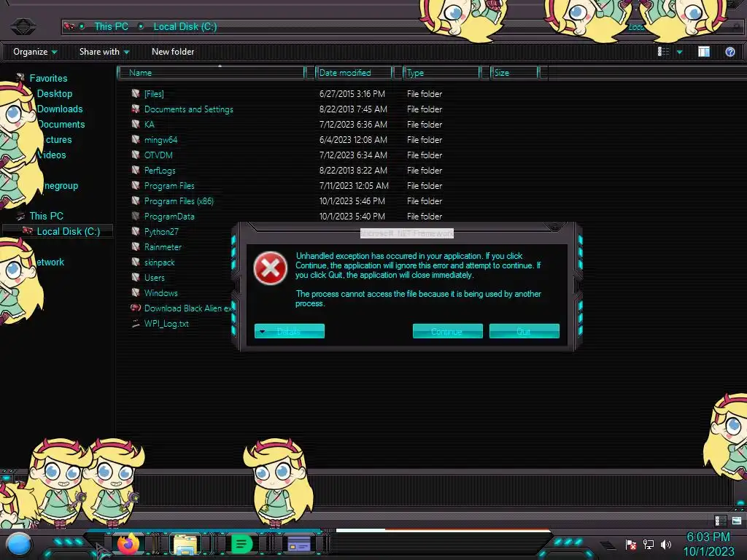Image resolution: width=747 pixels, height=560 pixels.
Task: Click This PC in the address breadcrumb
Action: (x=111, y=26)
